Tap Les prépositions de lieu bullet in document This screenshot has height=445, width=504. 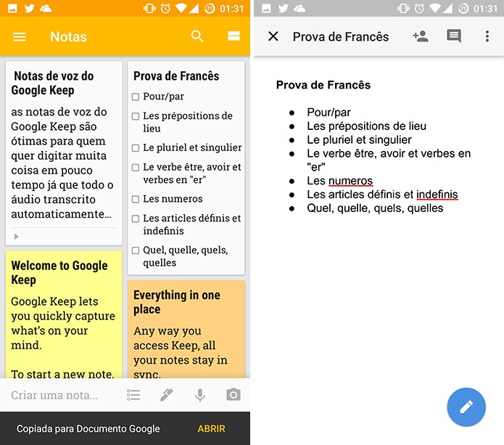(x=366, y=126)
